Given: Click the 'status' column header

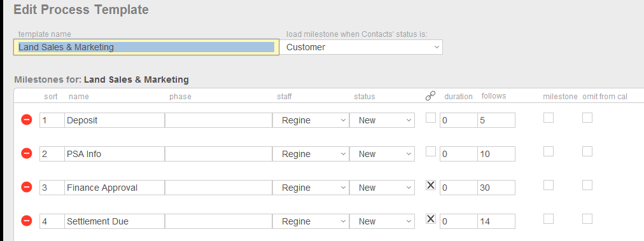Looking at the screenshot, I should tap(365, 97).
